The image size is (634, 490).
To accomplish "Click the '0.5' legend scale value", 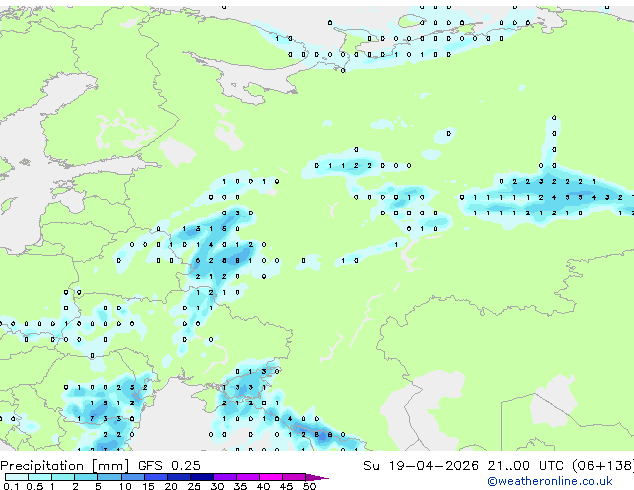I will pyautogui.click(x=35, y=486).
